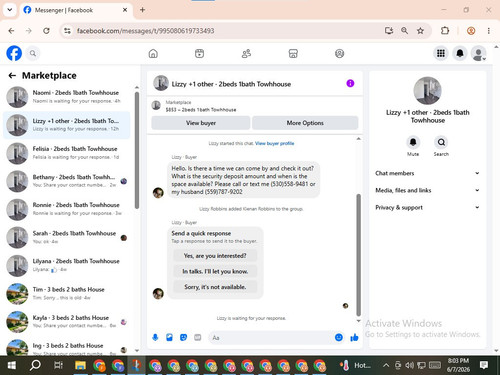Open Bethany's 2beds 1bath Townhouse chat
Screen dimensions: 500x375
pyautogui.click(x=67, y=181)
